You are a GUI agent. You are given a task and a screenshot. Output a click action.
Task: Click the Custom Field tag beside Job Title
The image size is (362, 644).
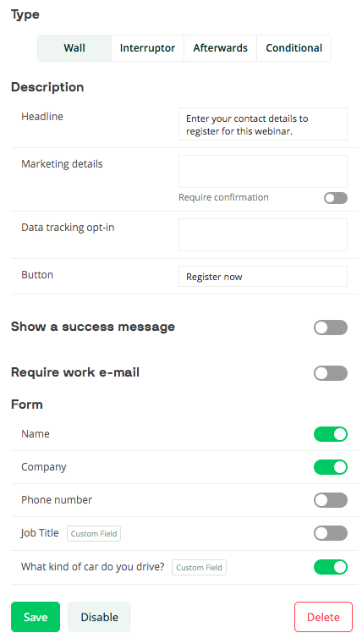point(94,533)
